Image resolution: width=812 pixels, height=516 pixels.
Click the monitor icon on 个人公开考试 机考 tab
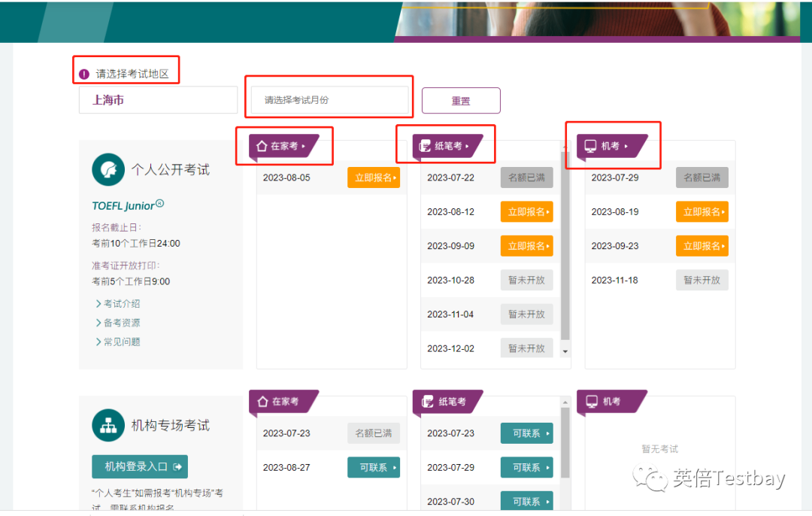[590, 146]
